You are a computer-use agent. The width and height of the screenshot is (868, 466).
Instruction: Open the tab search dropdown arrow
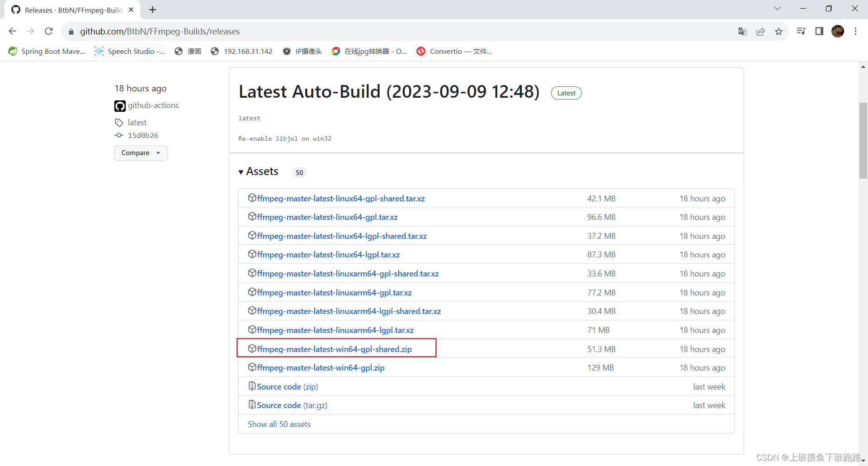[777, 9]
